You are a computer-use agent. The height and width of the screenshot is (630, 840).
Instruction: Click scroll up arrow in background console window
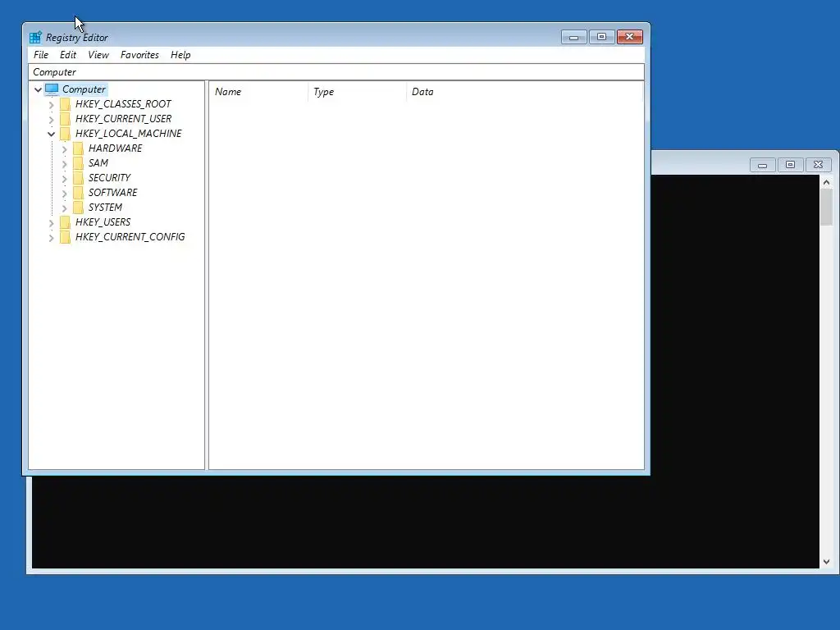coord(827,183)
